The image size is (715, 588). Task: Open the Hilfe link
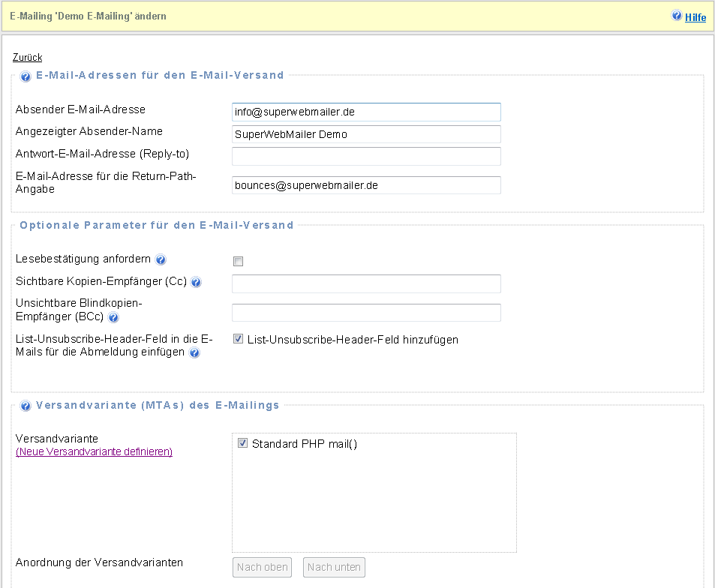tap(695, 17)
